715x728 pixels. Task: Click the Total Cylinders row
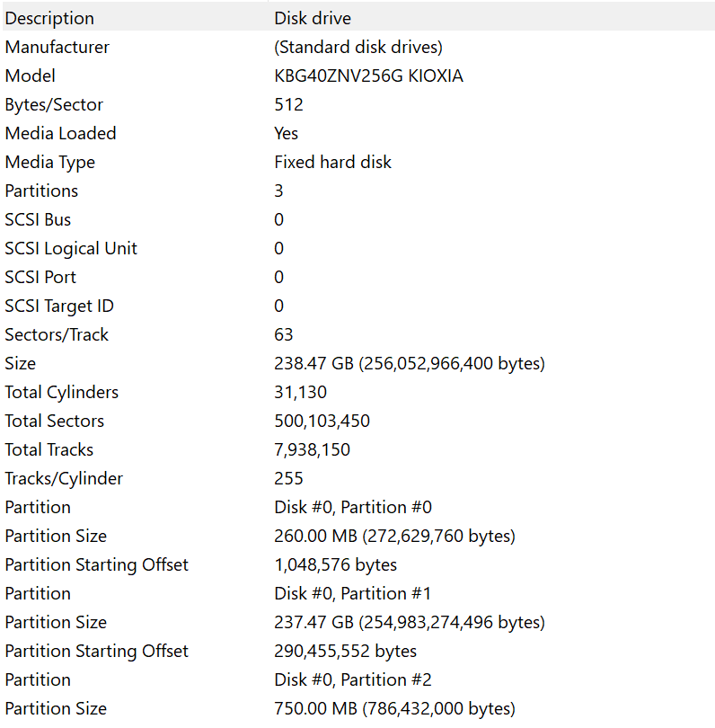click(x=61, y=392)
